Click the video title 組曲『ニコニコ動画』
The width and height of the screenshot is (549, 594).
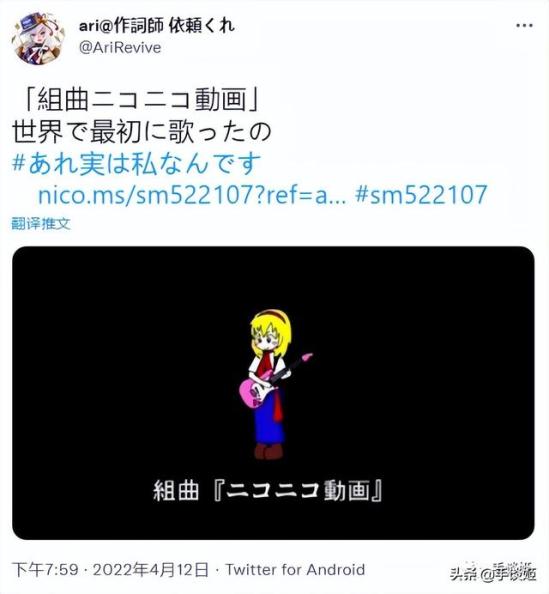click(268, 491)
